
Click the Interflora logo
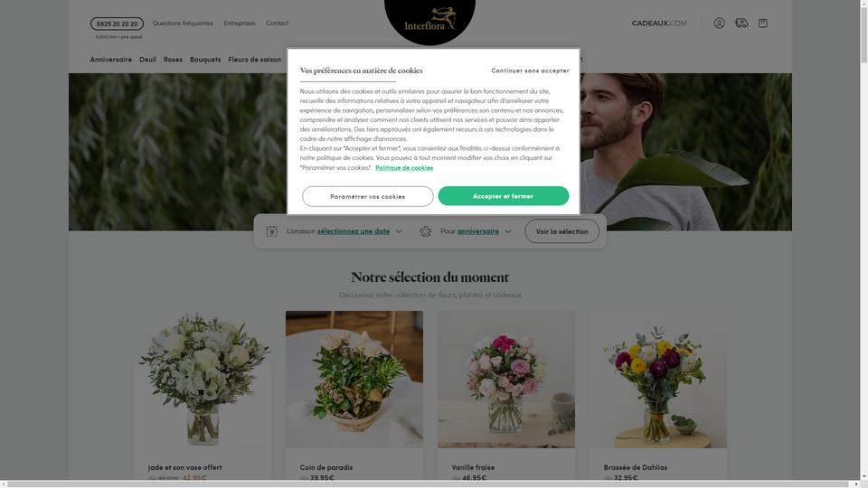pyautogui.click(x=429, y=21)
